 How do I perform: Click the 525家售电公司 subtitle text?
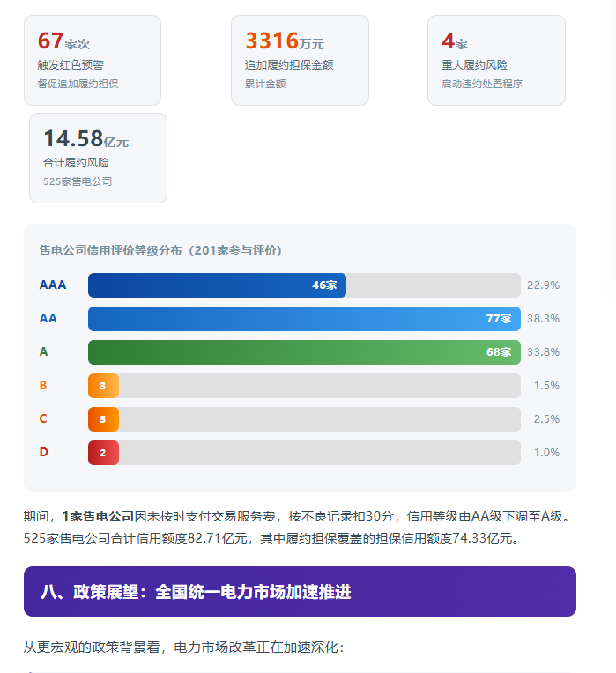(78, 181)
